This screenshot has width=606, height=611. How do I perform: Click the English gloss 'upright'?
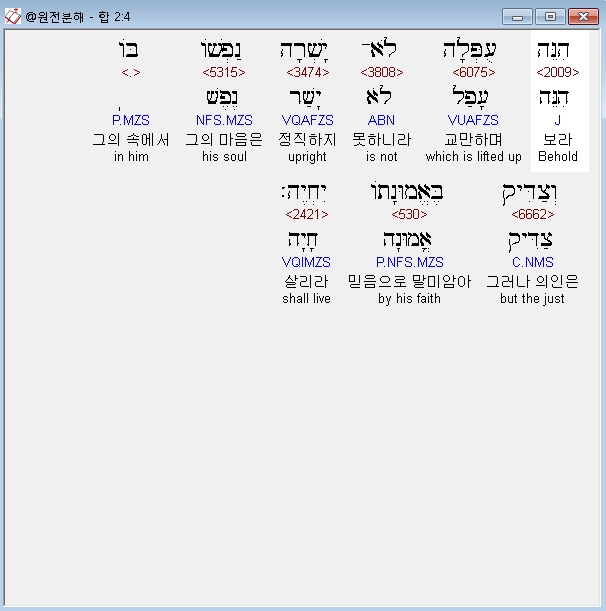(x=307, y=157)
